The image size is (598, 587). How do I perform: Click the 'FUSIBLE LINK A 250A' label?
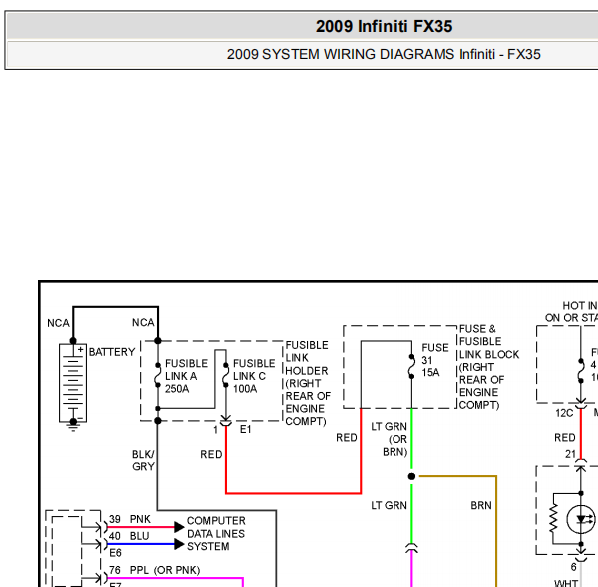(186, 376)
